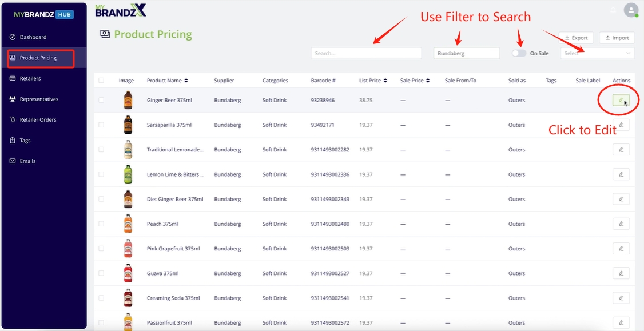The width and height of the screenshot is (644, 331).
Task: Open the Select filter dropdown
Action: click(x=597, y=53)
